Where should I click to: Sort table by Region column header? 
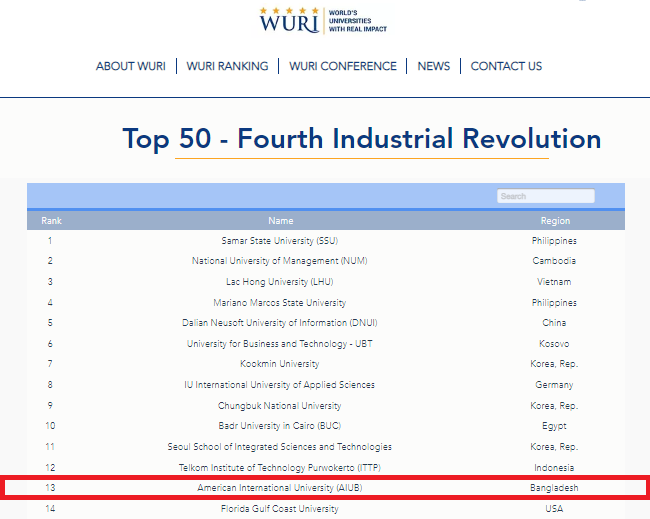[x=554, y=221]
